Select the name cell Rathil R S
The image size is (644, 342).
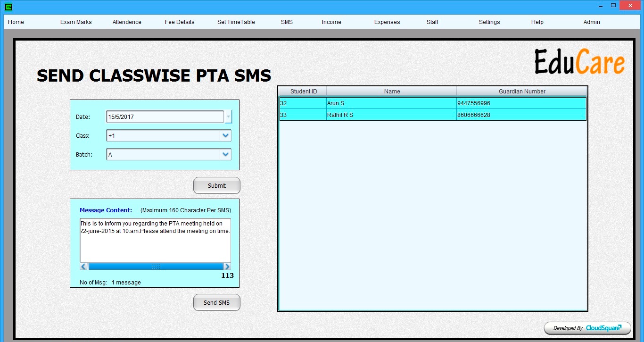(391, 115)
